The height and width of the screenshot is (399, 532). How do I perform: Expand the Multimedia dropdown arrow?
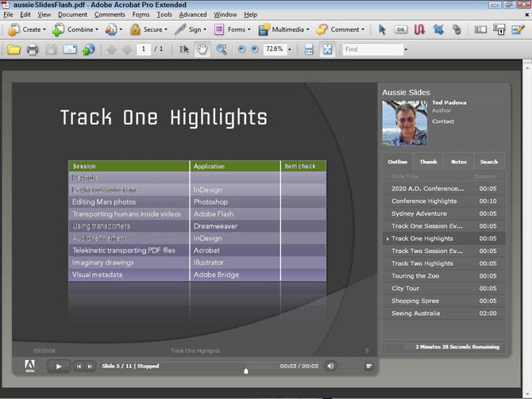pos(308,29)
